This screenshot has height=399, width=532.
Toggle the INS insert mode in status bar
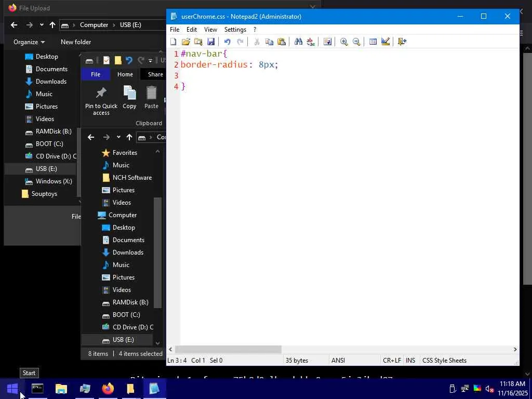point(410,361)
